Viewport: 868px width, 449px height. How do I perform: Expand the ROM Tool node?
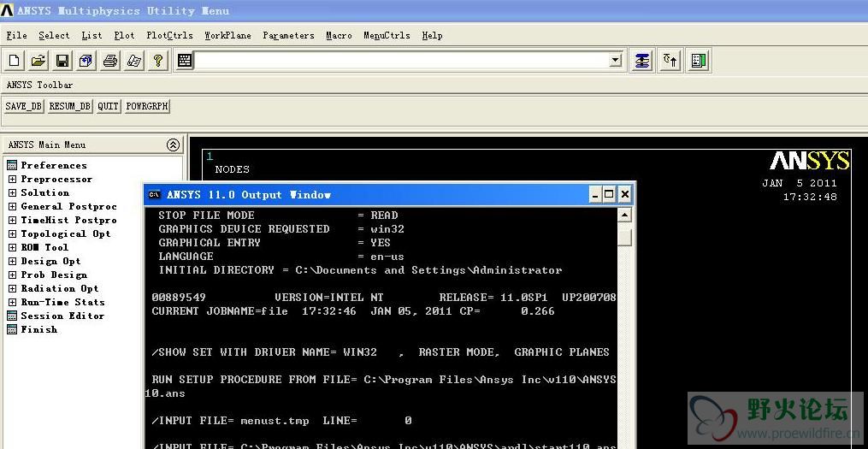pyautogui.click(x=12, y=247)
